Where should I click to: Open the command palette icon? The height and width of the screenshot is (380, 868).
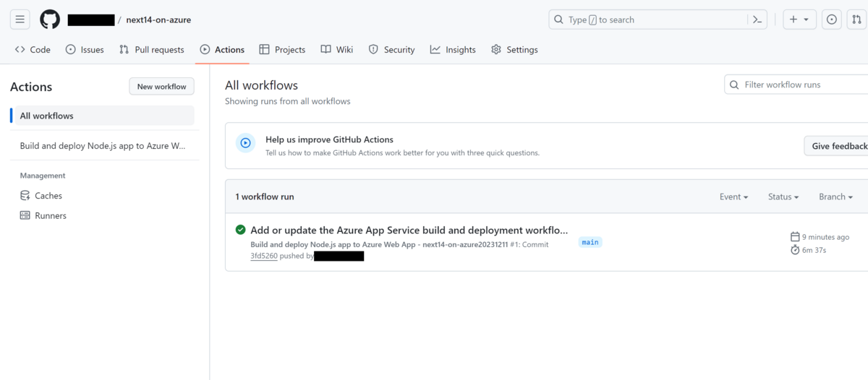point(757,20)
